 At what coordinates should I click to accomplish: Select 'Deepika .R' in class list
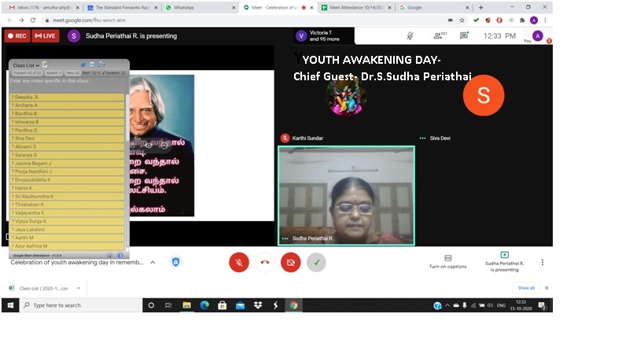pyautogui.click(x=67, y=98)
